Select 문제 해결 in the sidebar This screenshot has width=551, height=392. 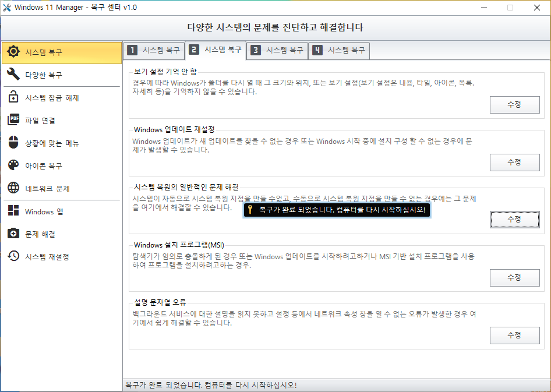click(x=62, y=234)
